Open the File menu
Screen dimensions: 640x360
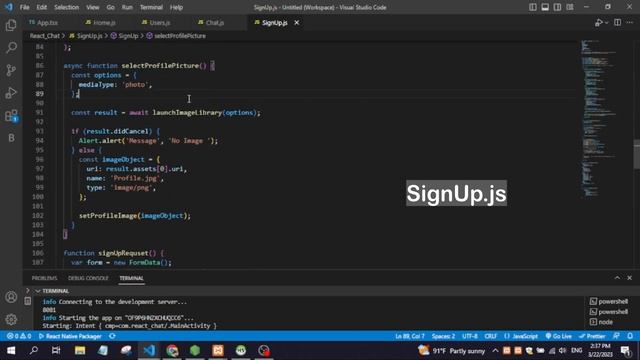point(24,7)
